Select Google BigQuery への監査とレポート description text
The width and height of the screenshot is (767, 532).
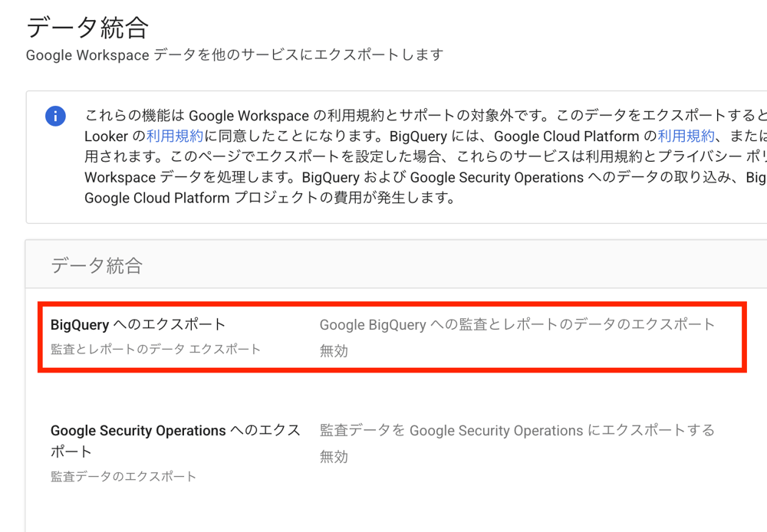pyautogui.click(x=517, y=325)
